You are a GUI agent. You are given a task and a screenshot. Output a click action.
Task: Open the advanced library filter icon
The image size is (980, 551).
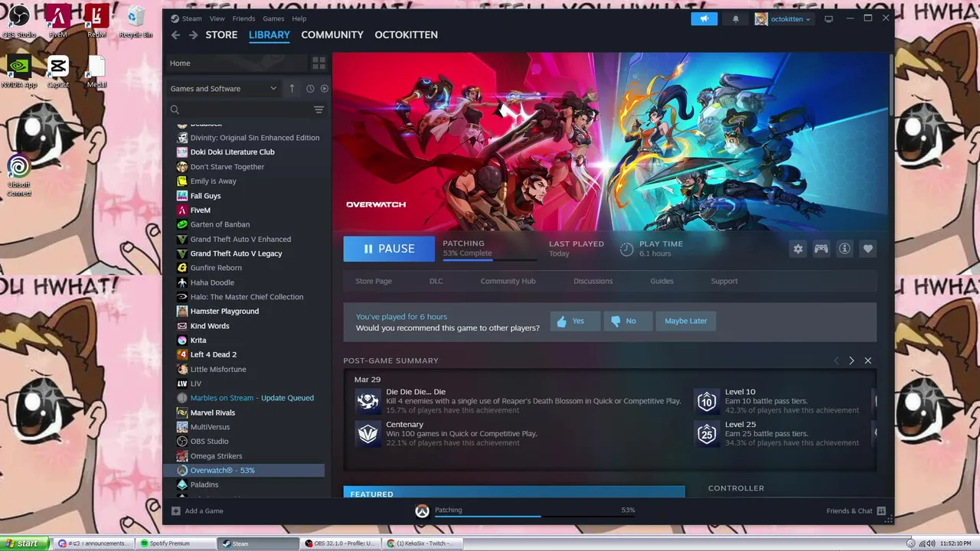pos(318,109)
